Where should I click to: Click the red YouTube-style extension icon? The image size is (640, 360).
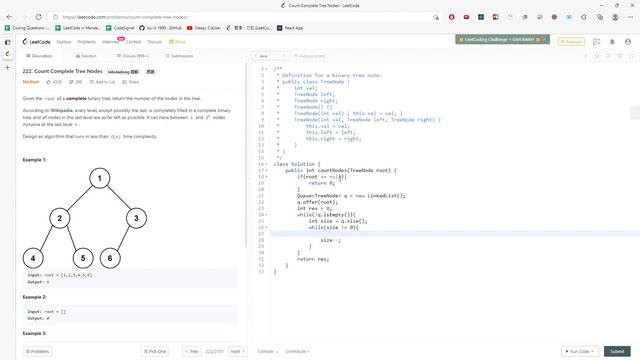tap(466, 17)
